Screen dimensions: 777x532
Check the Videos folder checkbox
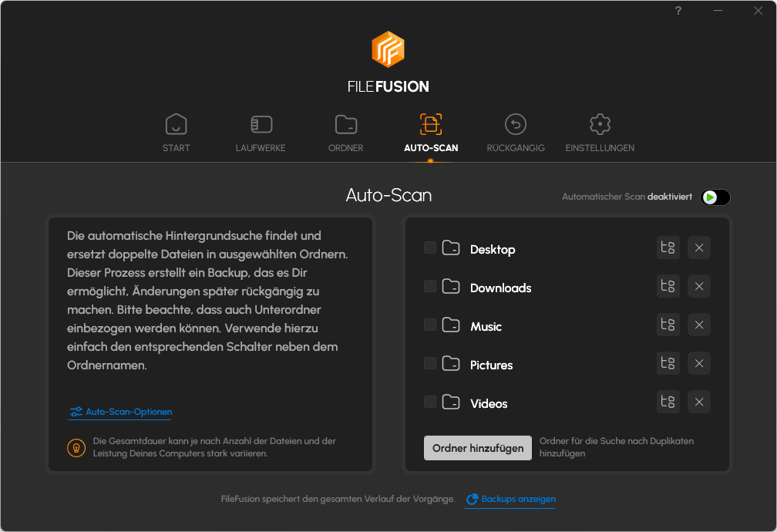coord(429,402)
